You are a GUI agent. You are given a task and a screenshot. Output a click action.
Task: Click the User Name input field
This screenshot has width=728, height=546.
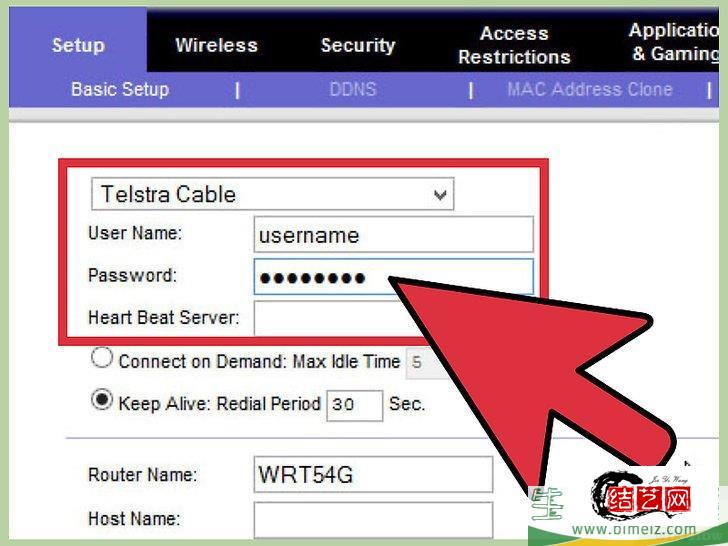click(394, 234)
